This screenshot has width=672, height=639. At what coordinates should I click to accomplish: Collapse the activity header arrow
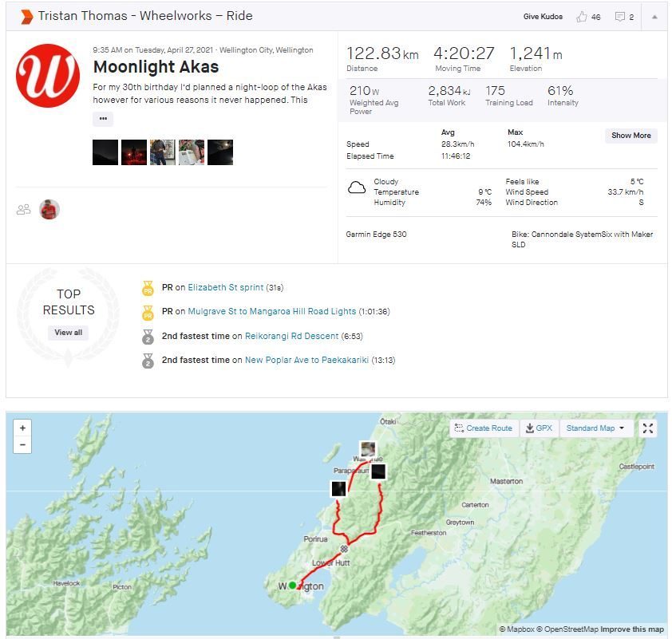(x=654, y=17)
